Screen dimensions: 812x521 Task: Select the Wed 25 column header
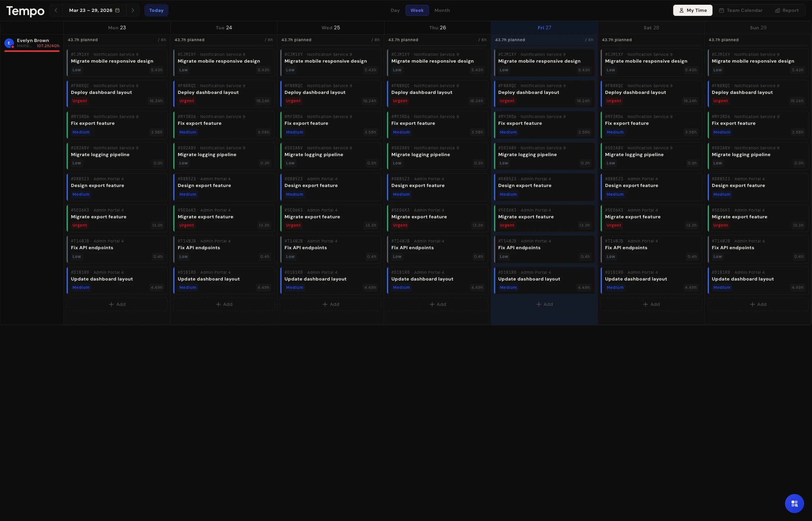click(331, 28)
